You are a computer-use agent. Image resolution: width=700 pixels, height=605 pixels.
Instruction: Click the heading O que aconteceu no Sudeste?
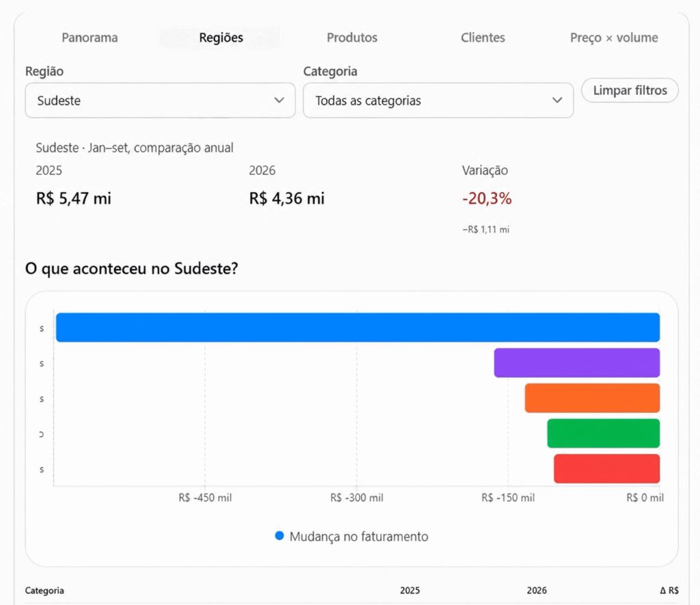pyautogui.click(x=132, y=269)
